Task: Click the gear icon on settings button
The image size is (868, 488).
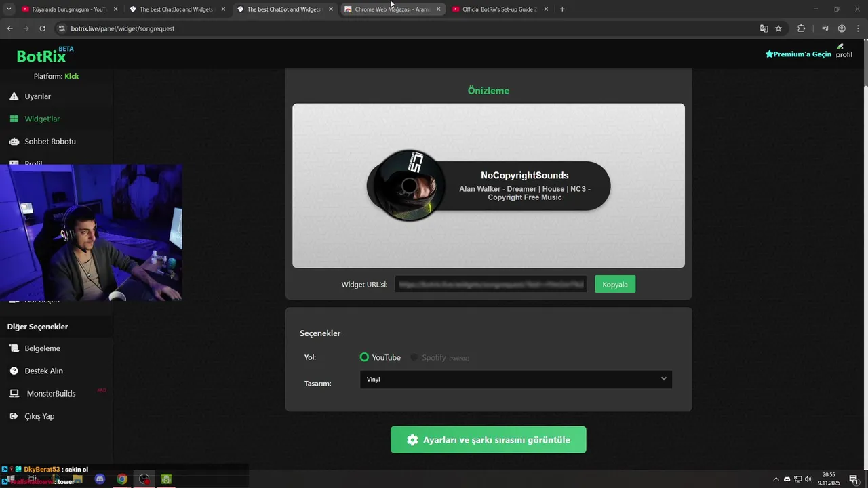Action: [412, 440]
